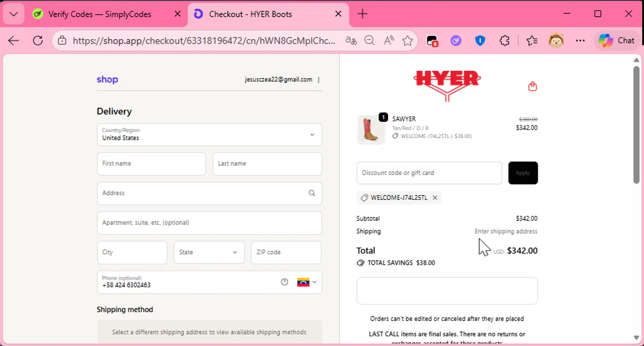Open the extensions puzzle piece menu
Screen dimensions: 644x346
point(504,41)
